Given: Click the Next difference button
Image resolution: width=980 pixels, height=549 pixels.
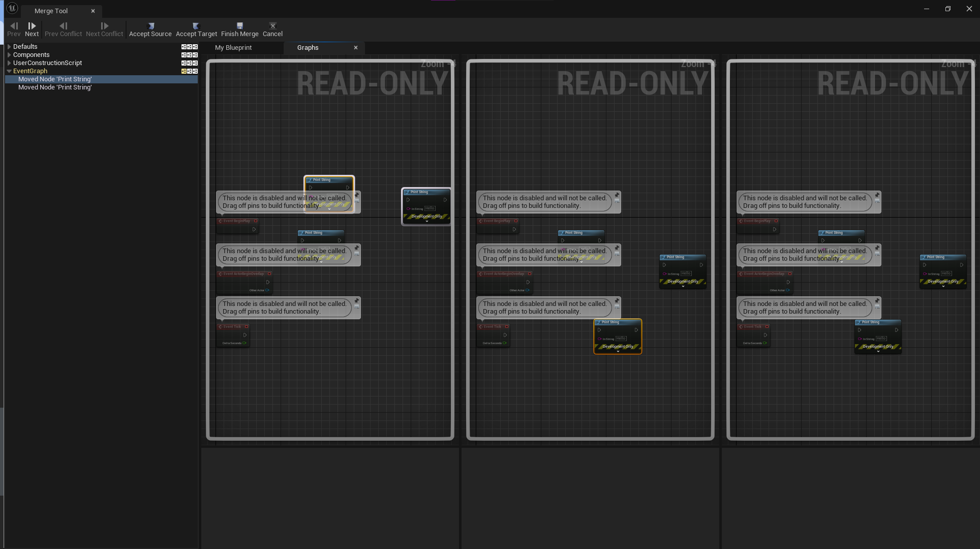Looking at the screenshot, I should tap(32, 29).
